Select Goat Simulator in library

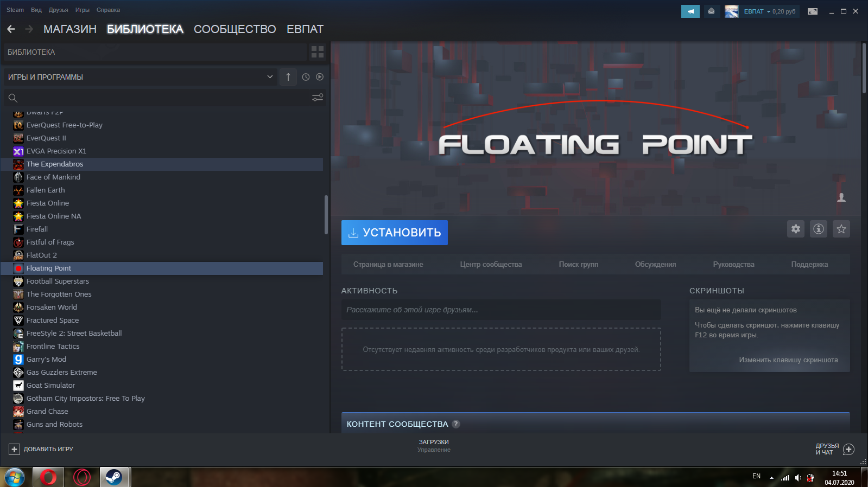[x=162, y=386]
